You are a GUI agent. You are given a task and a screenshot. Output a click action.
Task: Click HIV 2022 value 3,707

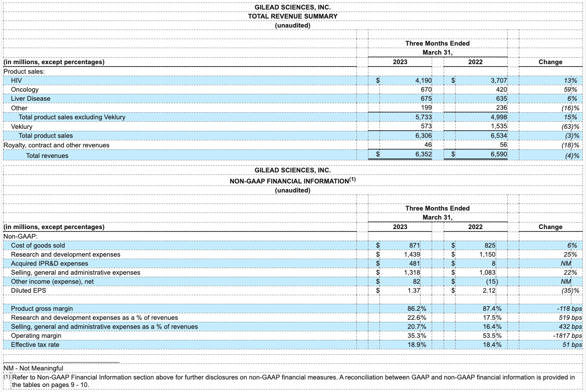499,80
